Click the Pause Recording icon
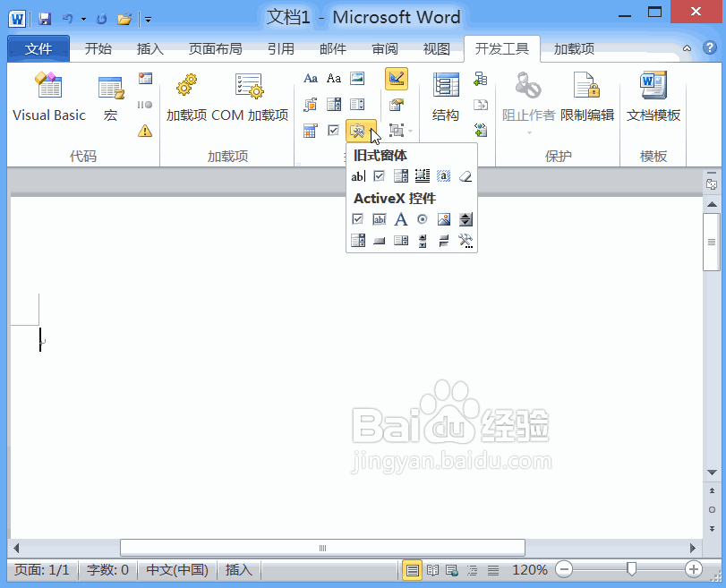The image size is (726, 588). click(145, 105)
